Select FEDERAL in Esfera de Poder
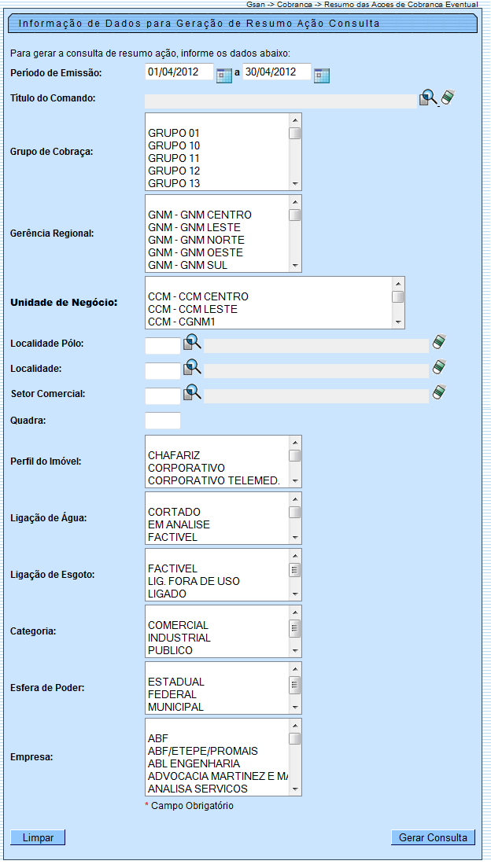 tap(171, 694)
